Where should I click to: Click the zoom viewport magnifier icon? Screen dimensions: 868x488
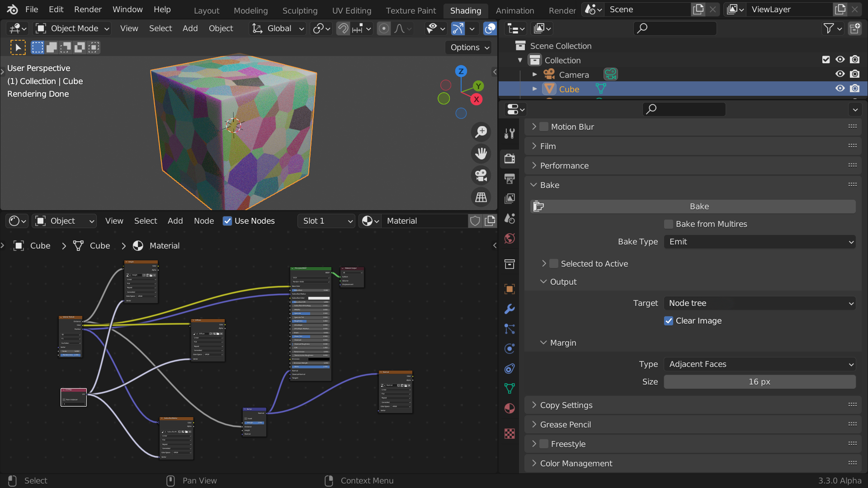tap(481, 131)
